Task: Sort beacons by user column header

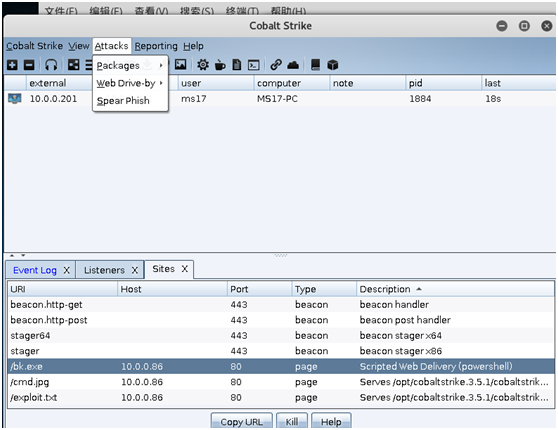Action: [x=216, y=83]
